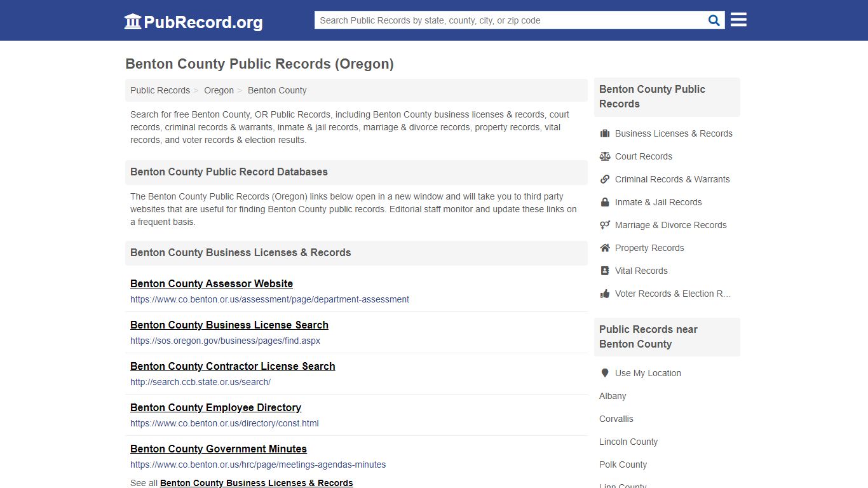This screenshot has width=868, height=488.
Task: Choose Use My Location
Action: pyautogui.click(x=648, y=373)
